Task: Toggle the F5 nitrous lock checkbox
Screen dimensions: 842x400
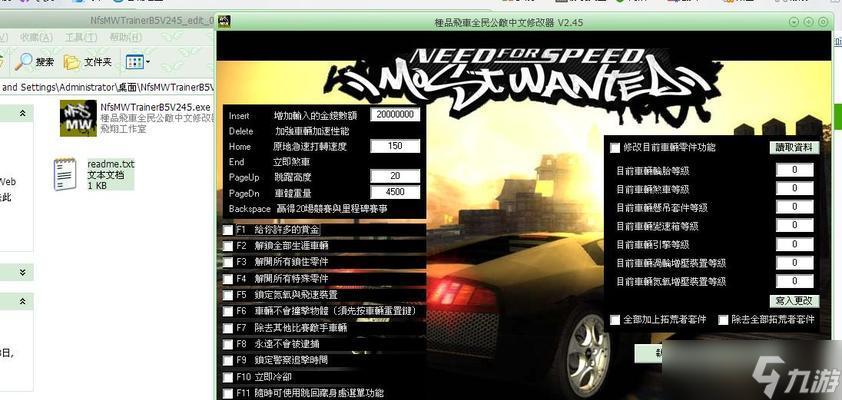Action: point(228,295)
